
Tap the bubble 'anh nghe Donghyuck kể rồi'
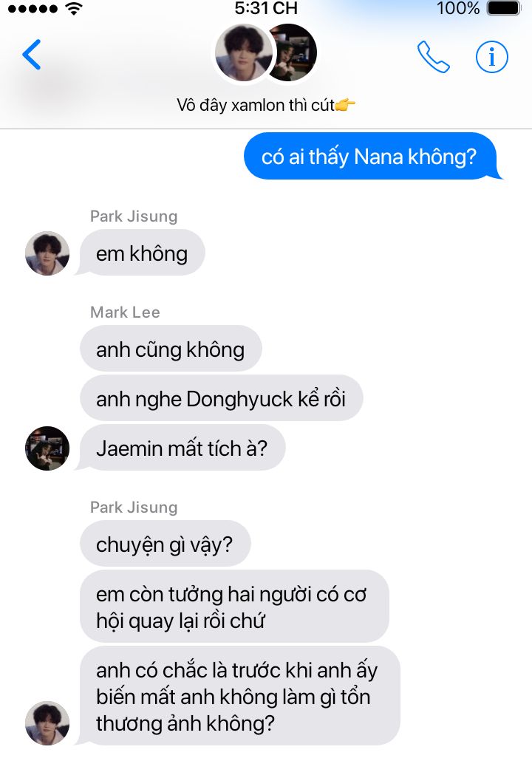(x=221, y=398)
